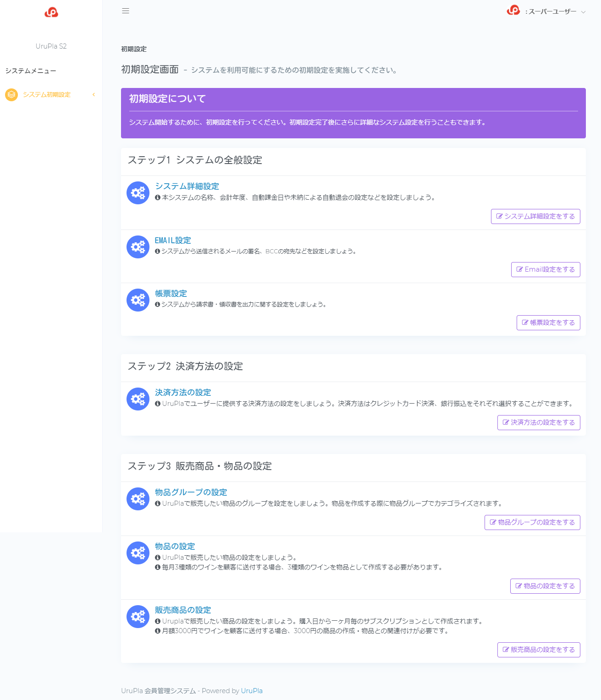Open the 物品グループの設定 heading link
The width and height of the screenshot is (601, 700).
pyautogui.click(x=191, y=492)
